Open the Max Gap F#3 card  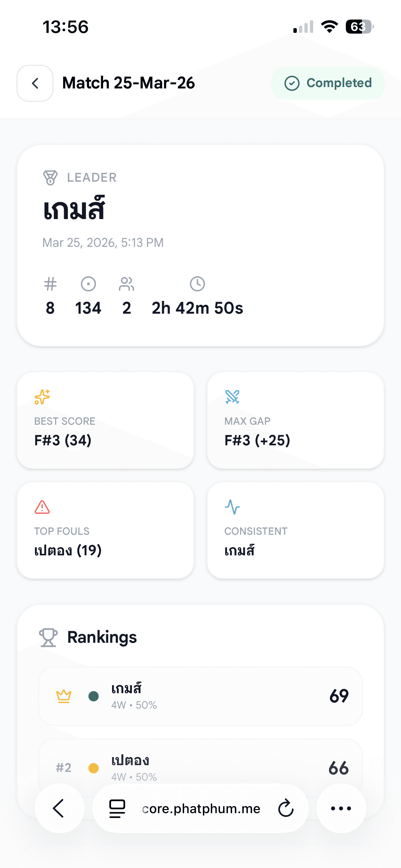[295, 420]
